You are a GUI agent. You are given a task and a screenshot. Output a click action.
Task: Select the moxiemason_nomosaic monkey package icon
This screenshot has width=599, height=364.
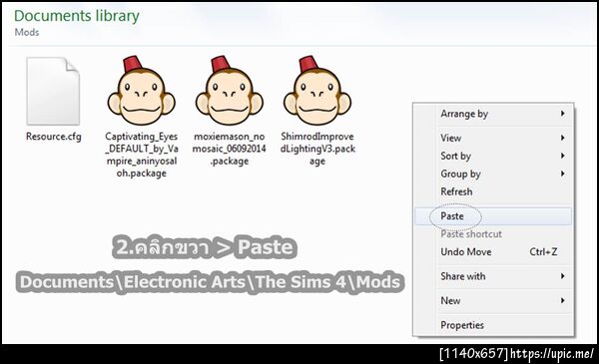230,91
